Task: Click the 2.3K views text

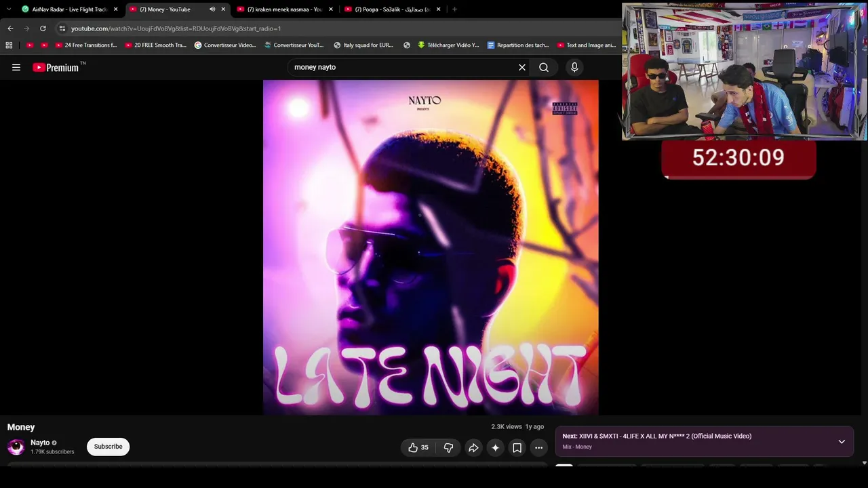Action: tap(507, 427)
